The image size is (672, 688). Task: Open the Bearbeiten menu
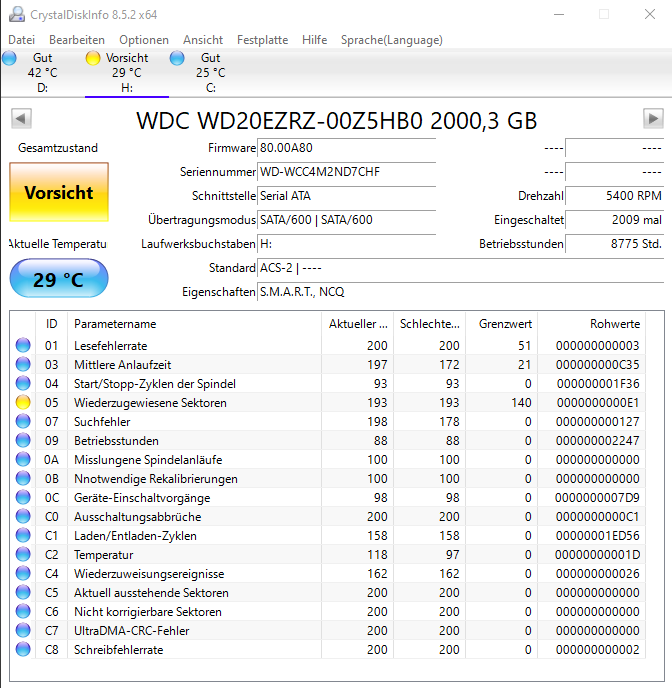click(77, 40)
